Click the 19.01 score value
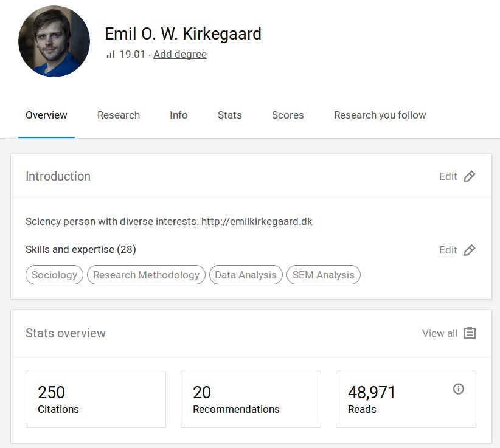 pyautogui.click(x=132, y=55)
